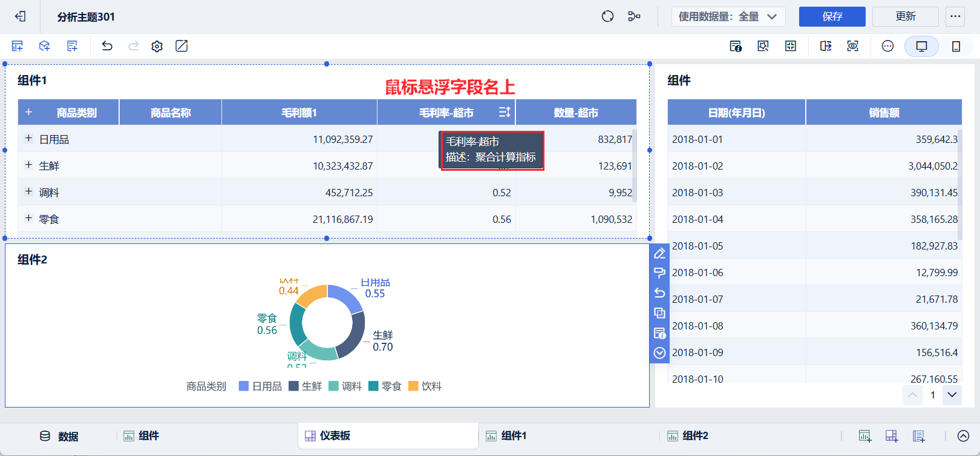The width and height of the screenshot is (980, 456).
Task: Click the circular refresh icon in top bar
Action: (607, 16)
